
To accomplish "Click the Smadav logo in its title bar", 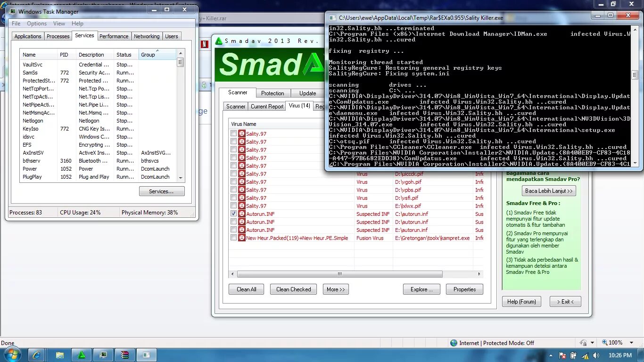I will coord(219,41).
